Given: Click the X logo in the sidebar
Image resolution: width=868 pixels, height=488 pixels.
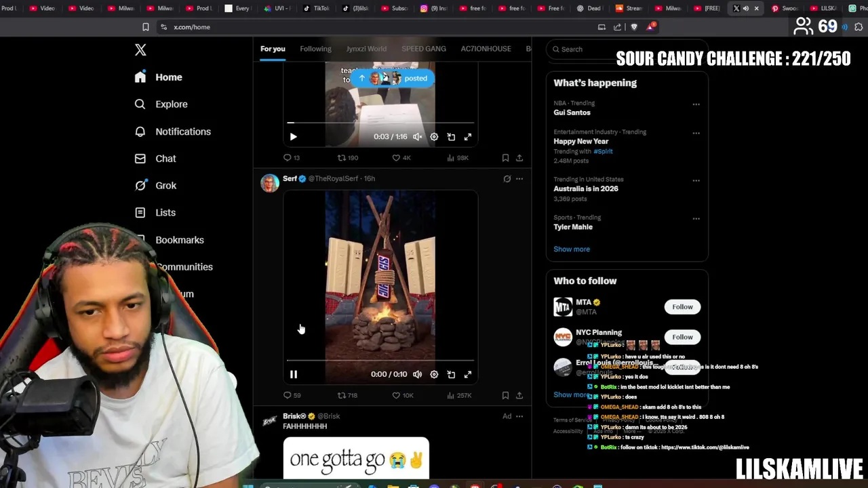Looking at the screenshot, I should click(x=140, y=50).
